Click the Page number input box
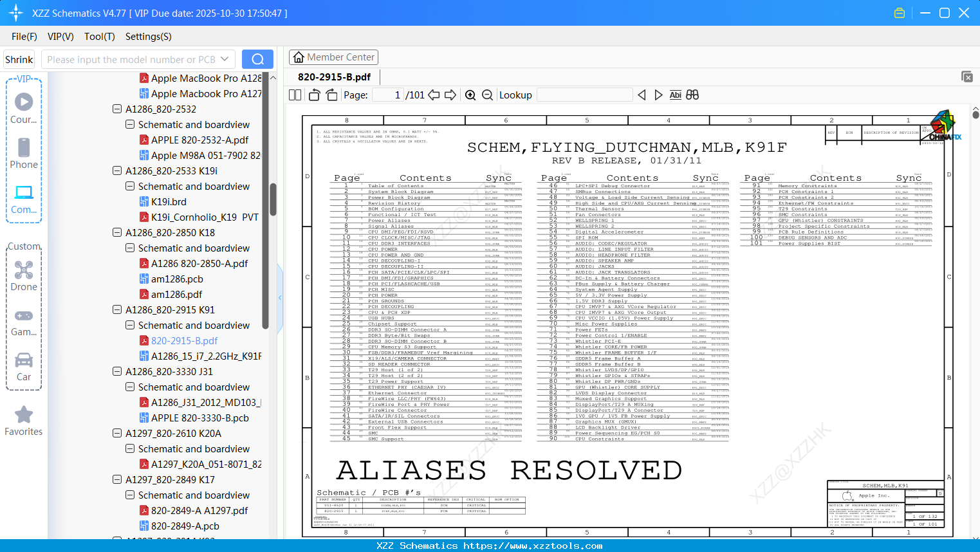 (x=388, y=95)
